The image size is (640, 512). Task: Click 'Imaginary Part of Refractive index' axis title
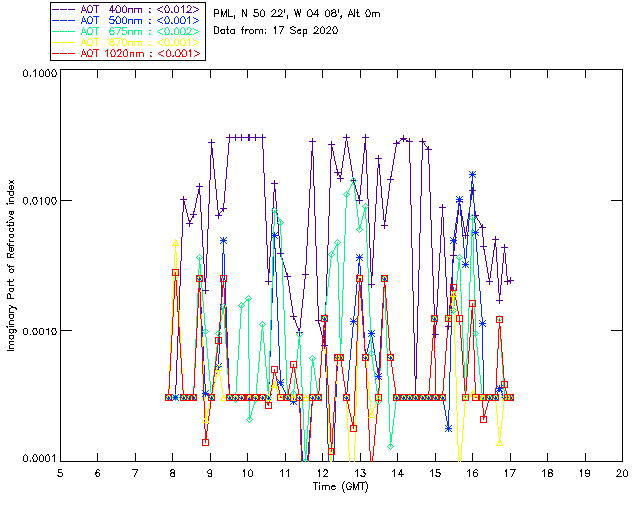(11, 265)
